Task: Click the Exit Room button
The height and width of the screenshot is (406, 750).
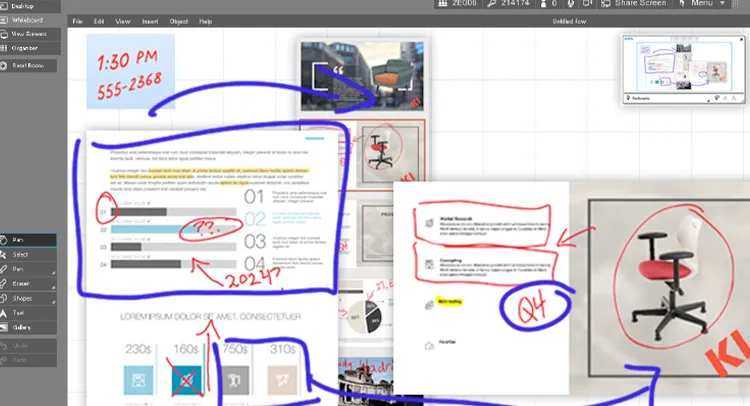Action: tap(28, 66)
